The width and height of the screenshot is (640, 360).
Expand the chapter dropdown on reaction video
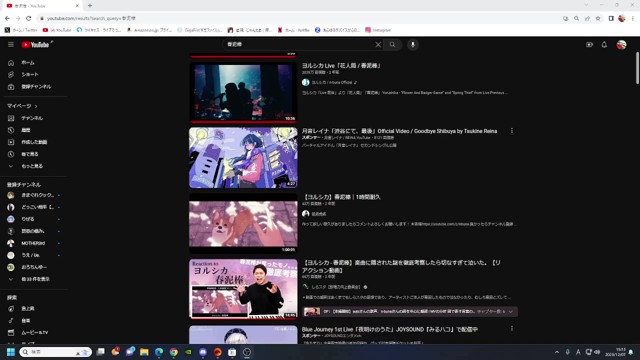point(511,311)
